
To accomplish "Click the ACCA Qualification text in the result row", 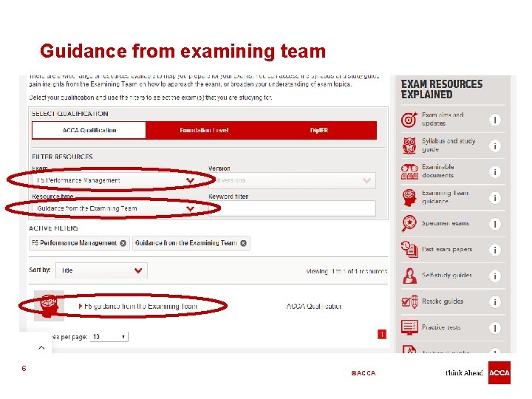I will tap(314, 307).
